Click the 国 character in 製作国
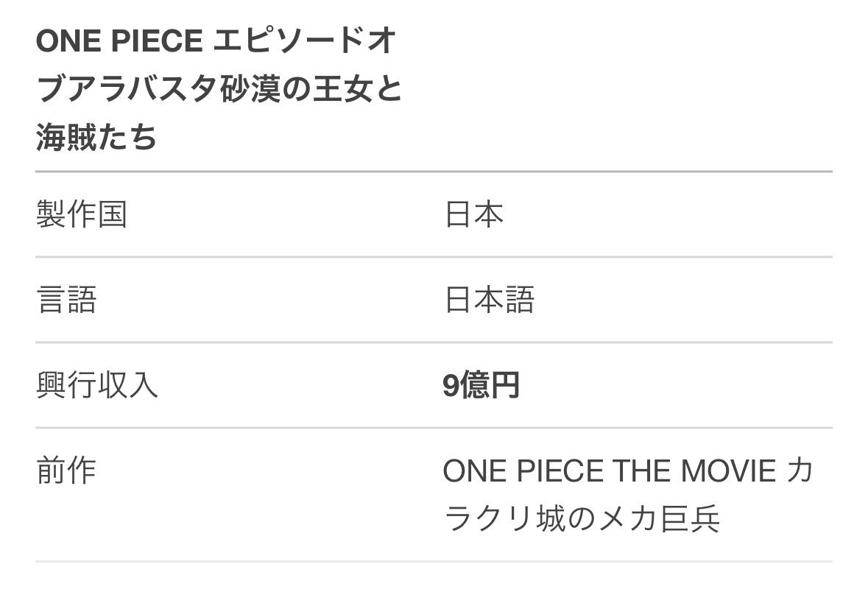The width and height of the screenshot is (868, 592). [112, 215]
